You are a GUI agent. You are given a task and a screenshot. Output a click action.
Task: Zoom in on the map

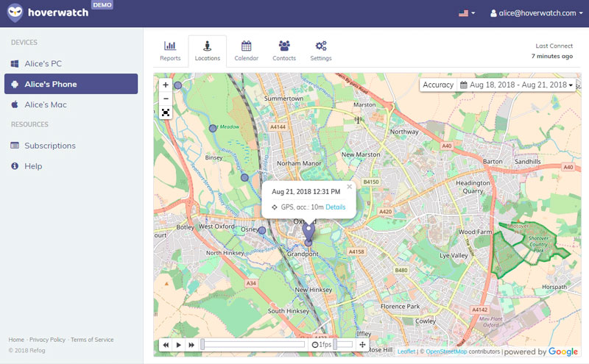click(x=166, y=85)
